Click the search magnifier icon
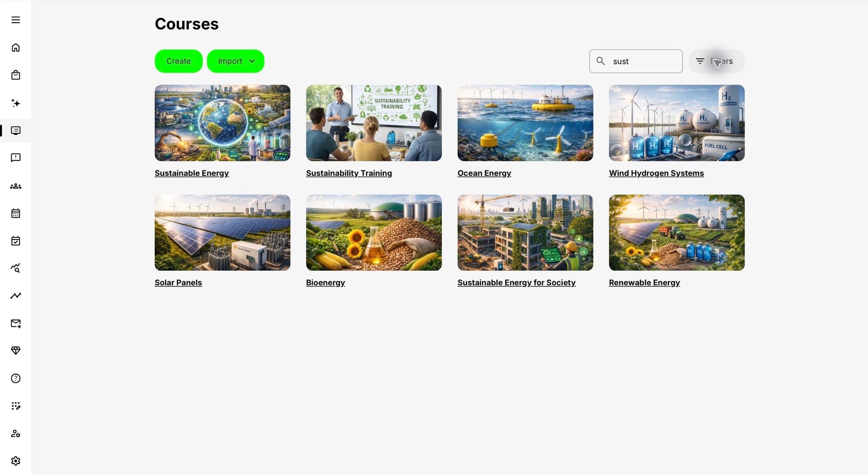The height and width of the screenshot is (475, 868). [601, 61]
